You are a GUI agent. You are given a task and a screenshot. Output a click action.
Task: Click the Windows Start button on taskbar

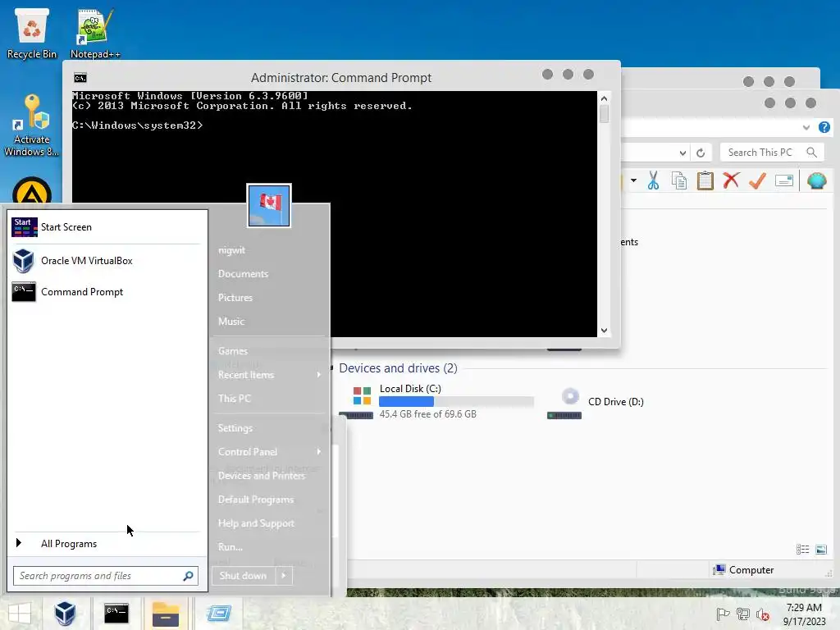(x=20, y=614)
